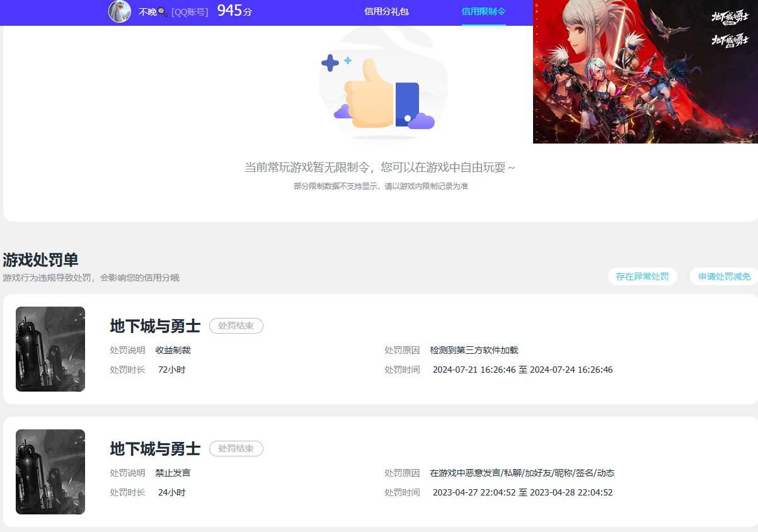Screen dimensions: 758x532
Task: Select the 24小时 duration value
Action: pos(171,492)
